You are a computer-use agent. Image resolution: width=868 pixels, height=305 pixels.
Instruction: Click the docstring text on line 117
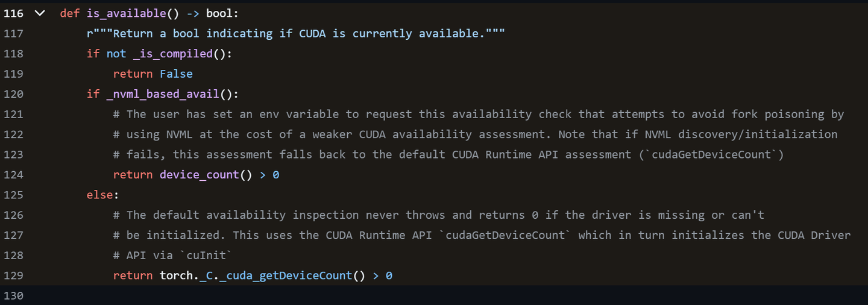[295, 33]
